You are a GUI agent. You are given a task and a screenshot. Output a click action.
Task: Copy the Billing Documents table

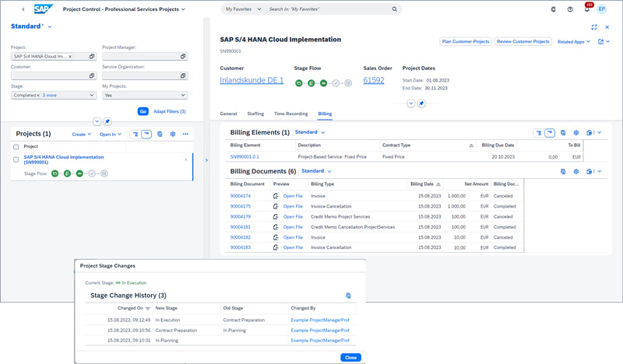coord(563,171)
